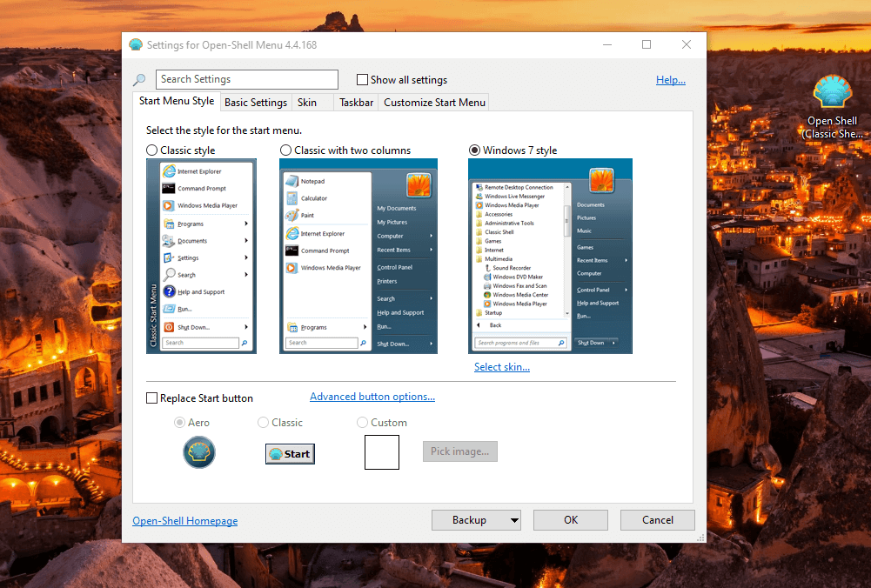Click the Select skin link

(501, 367)
